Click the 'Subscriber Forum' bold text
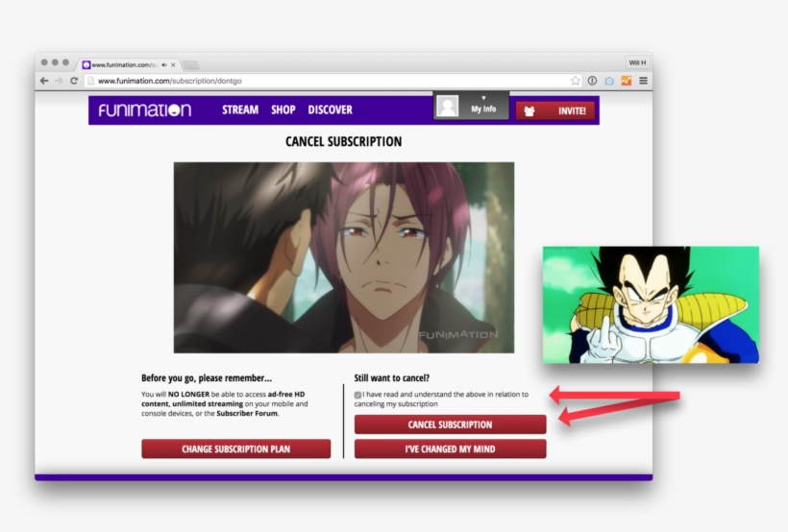This screenshot has width=788, height=532. 247,414
